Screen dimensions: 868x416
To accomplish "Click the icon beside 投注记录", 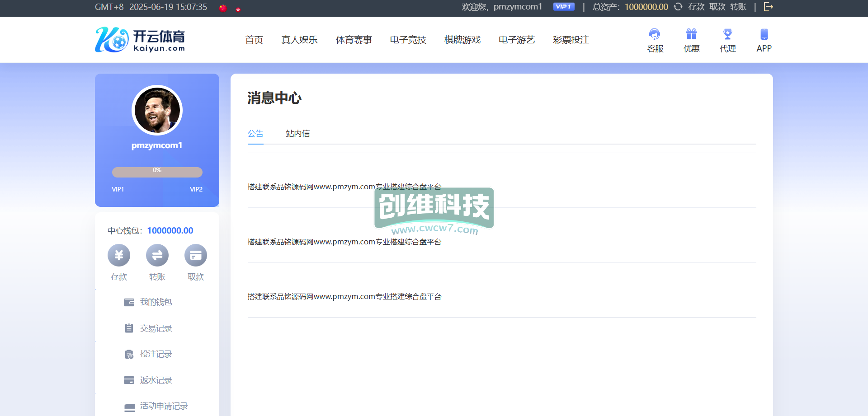I will 129,355.
